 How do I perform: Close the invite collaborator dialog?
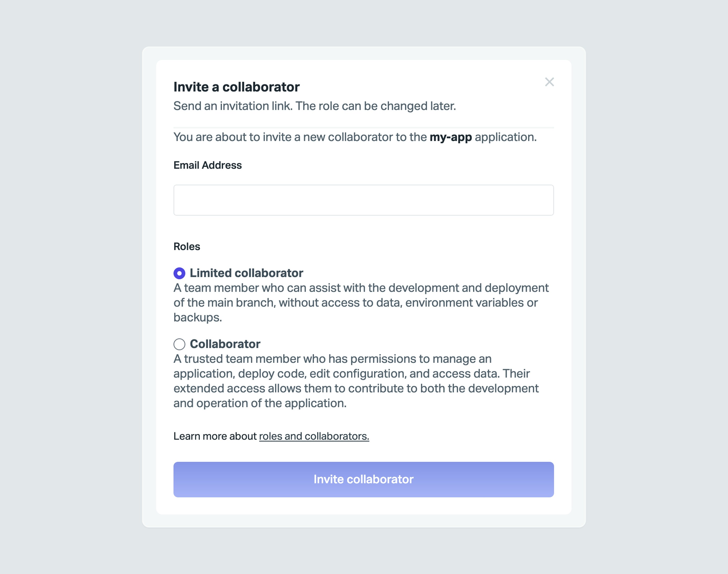(549, 82)
